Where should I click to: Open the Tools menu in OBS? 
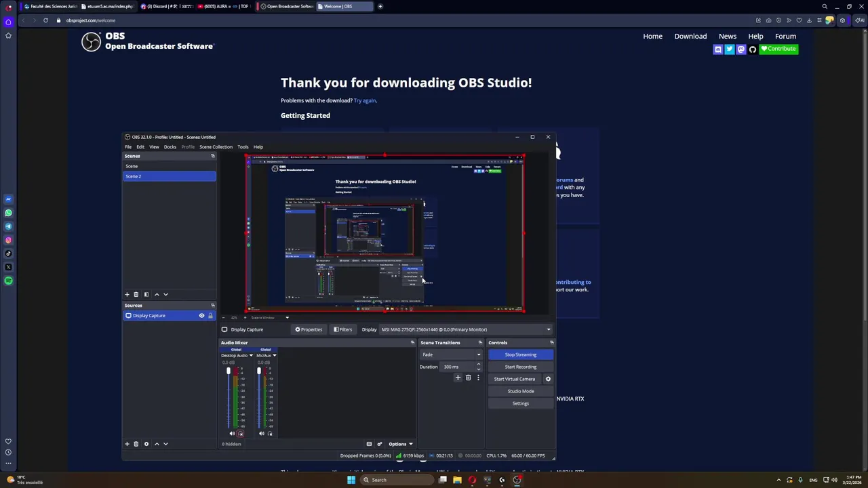tap(243, 146)
